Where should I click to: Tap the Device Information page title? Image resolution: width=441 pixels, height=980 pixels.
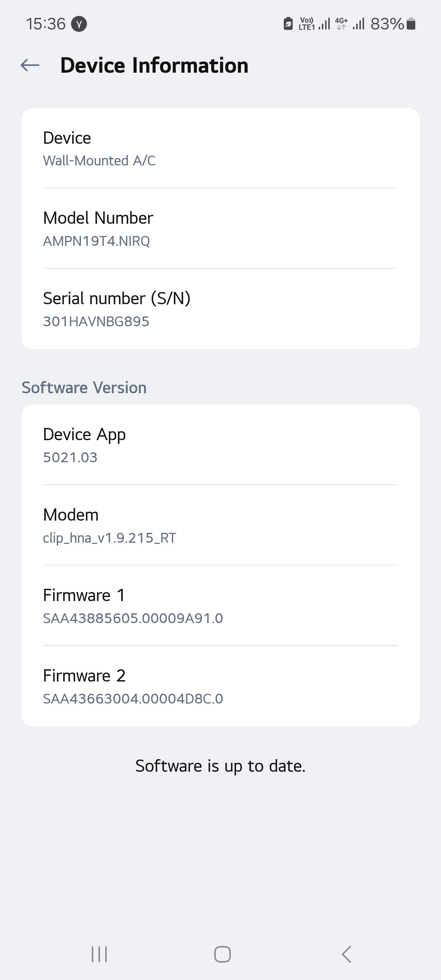click(x=154, y=65)
